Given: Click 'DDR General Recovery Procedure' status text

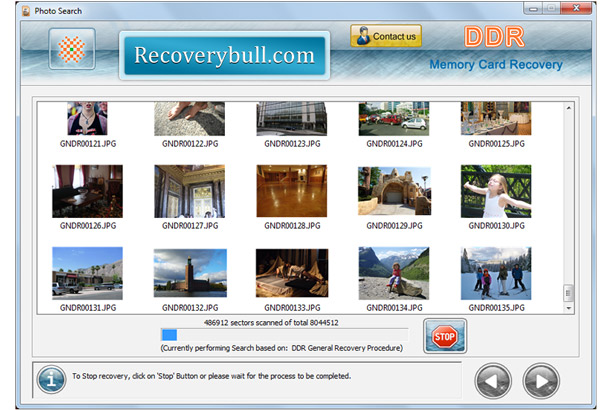Looking at the screenshot, I should tap(347, 348).
